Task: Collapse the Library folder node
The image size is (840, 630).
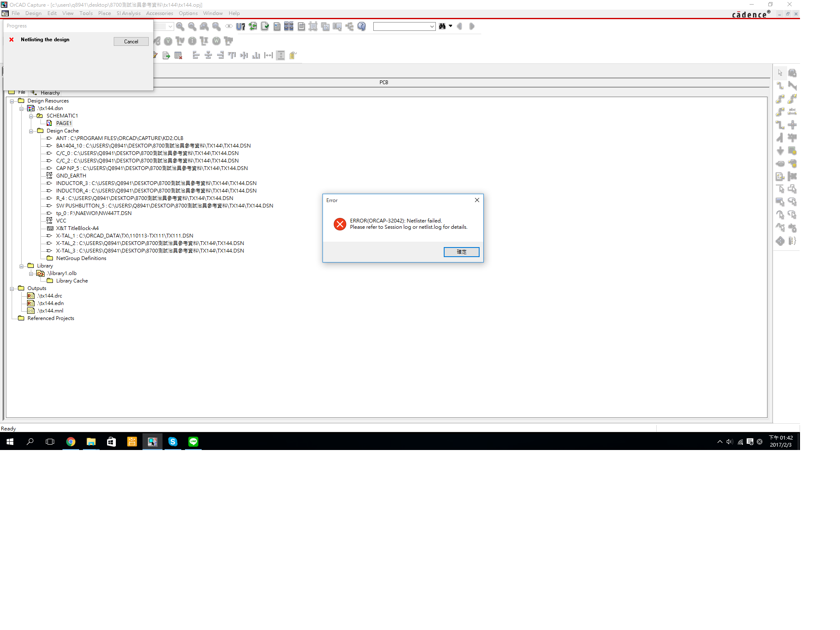Action: [x=22, y=266]
